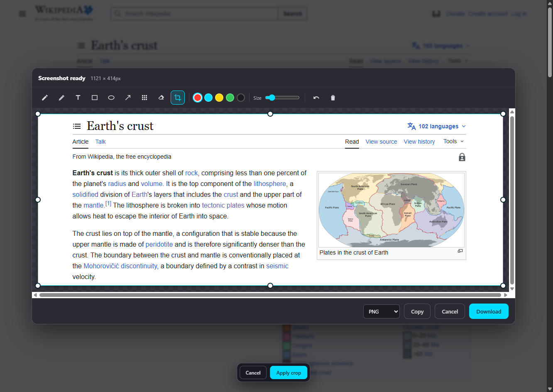Screen dimensions: 553x392
Task: Click the Wikipedia logo in background page
Action: click(x=64, y=12)
